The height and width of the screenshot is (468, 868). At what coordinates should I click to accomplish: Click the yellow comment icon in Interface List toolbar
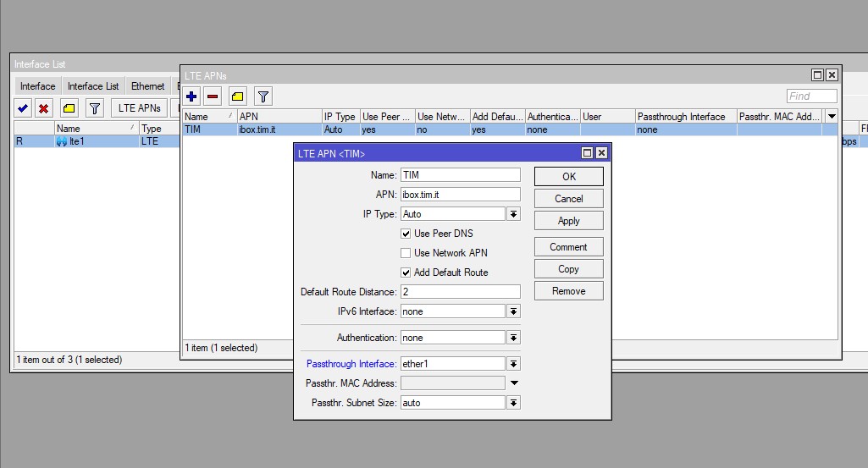(69, 108)
